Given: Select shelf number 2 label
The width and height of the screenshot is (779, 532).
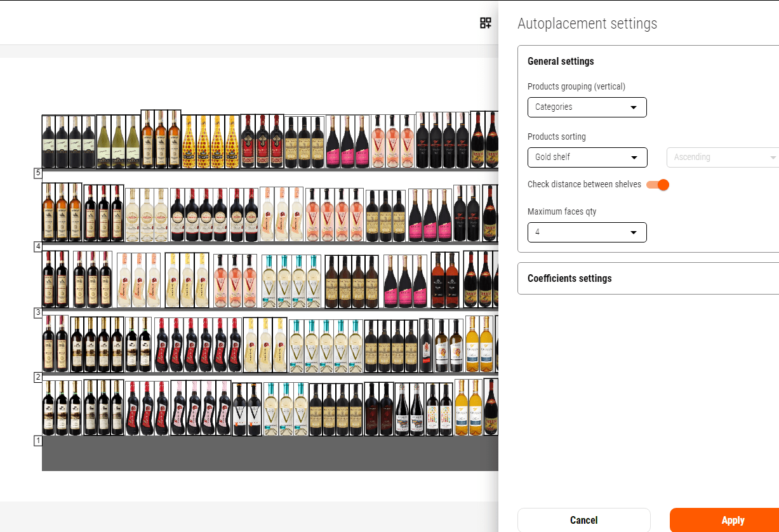Looking at the screenshot, I should 37,377.
